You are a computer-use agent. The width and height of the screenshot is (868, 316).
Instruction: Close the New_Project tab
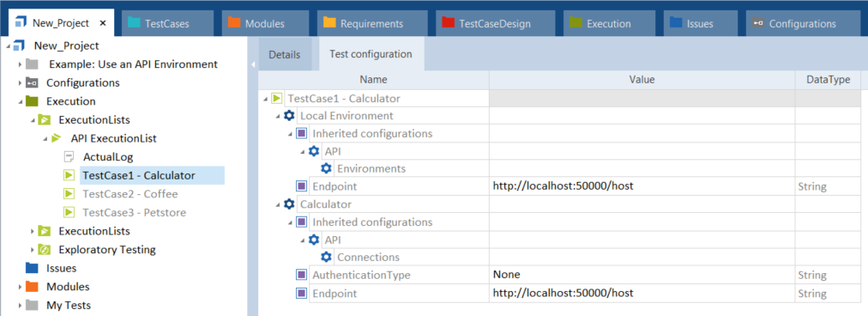pyautogui.click(x=102, y=23)
